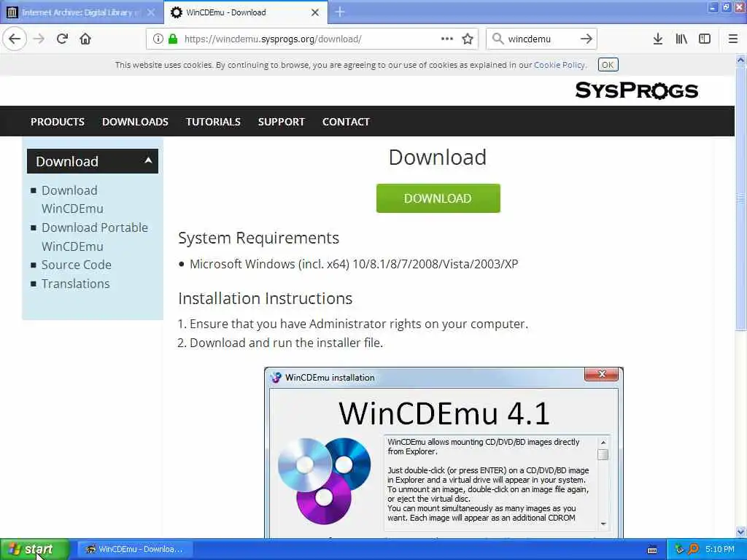Open a new browser tab

click(x=340, y=12)
